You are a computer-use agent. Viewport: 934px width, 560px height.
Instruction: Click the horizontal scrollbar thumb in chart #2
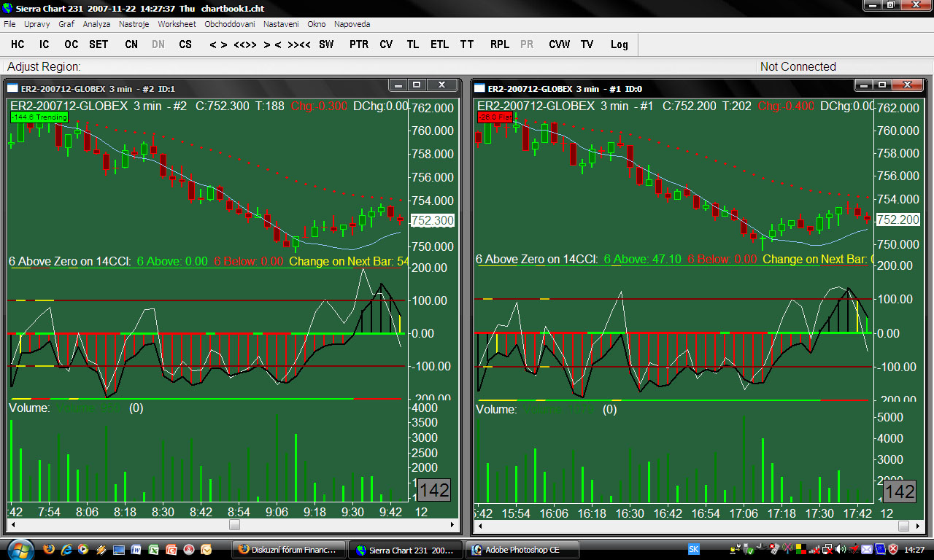pos(234,524)
